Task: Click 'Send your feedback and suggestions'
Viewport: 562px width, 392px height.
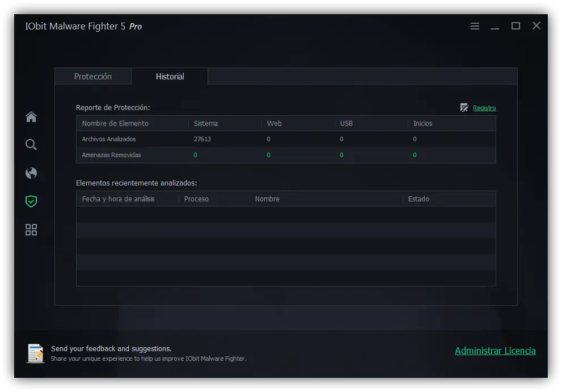Action: click(x=111, y=348)
